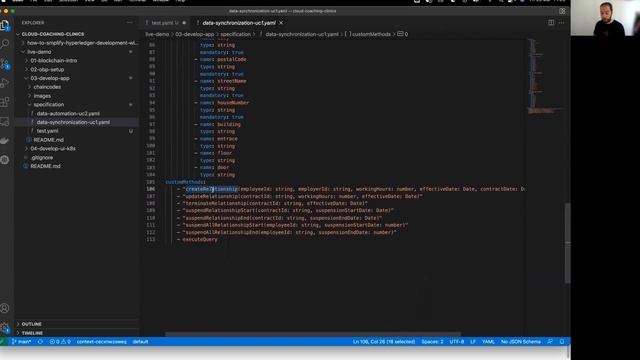Image resolution: width=640 pixels, height=360 pixels.
Task: Change end-of-line sequence via LF
Action: [473, 342]
